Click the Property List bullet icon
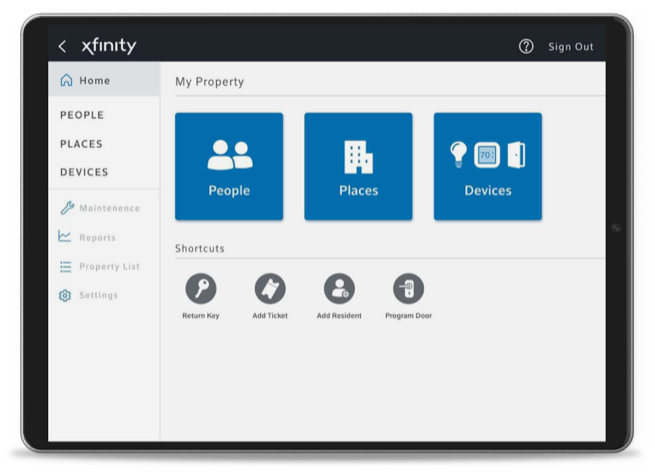 coord(66,266)
